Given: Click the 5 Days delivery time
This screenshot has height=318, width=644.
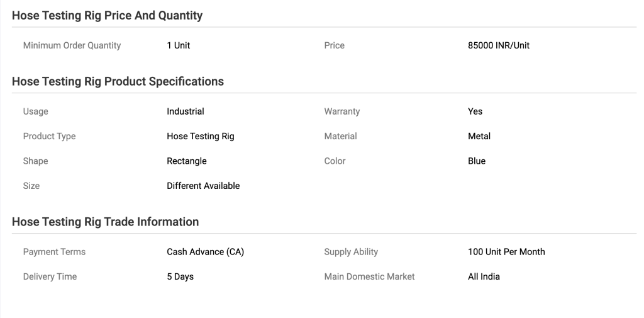Looking at the screenshot, I should pyautogui.click(x=180, y=276).
